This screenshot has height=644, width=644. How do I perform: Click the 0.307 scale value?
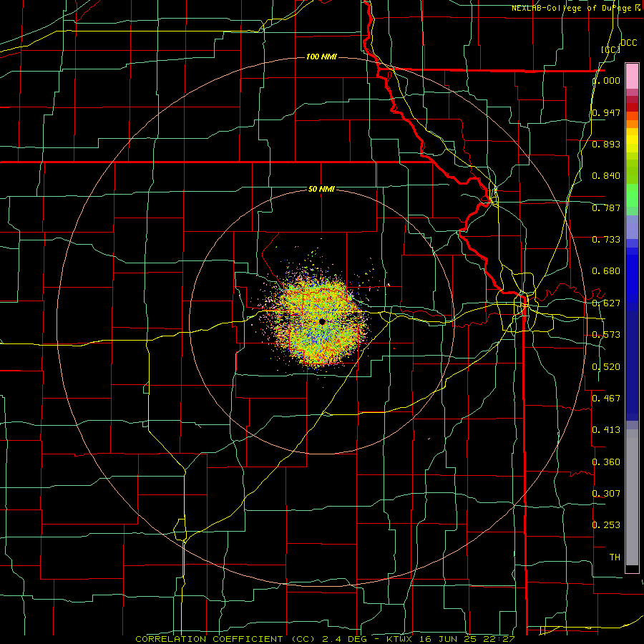pos(606,493)
